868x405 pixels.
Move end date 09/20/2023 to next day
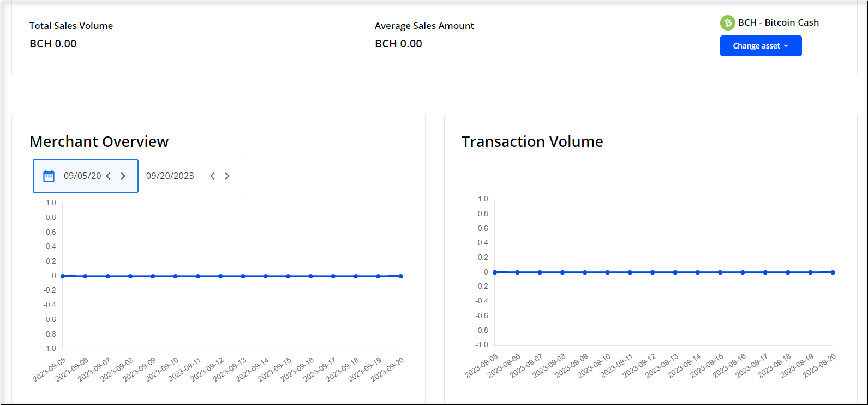tap(228, 176)
